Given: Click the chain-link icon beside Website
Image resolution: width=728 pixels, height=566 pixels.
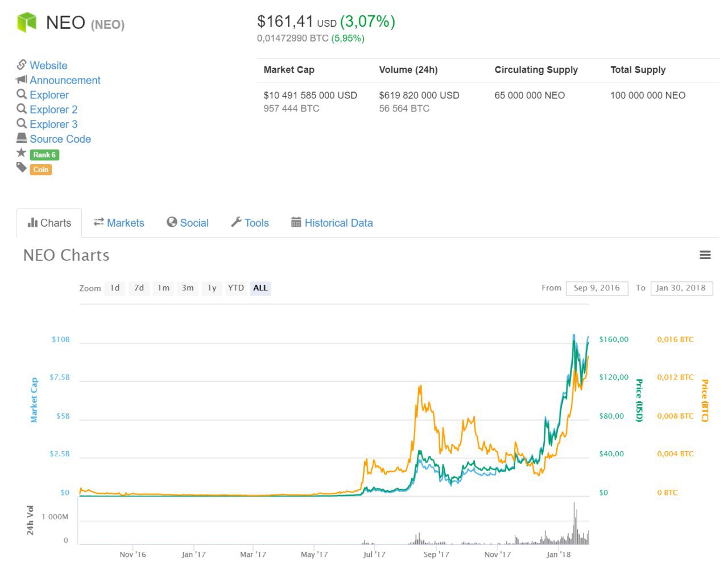Looking at the screenshot, I should (x=22, y=65).
